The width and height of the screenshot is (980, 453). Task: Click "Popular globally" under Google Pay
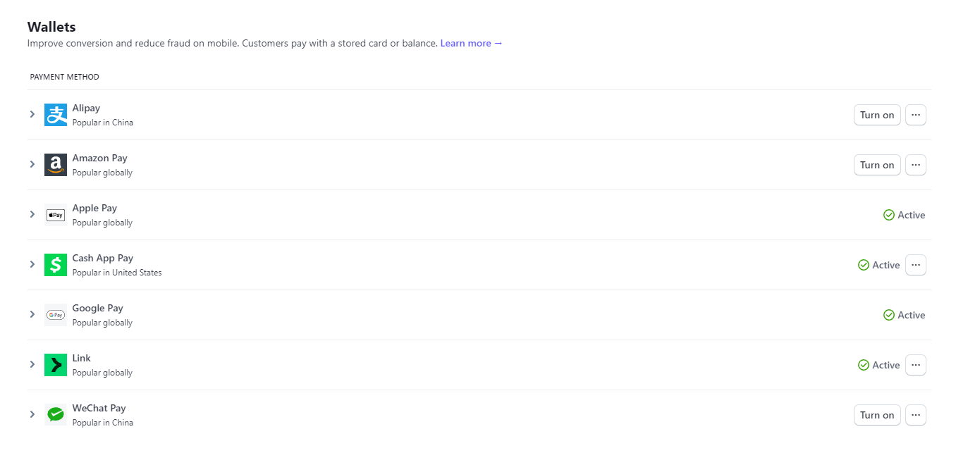pos(102,323)
